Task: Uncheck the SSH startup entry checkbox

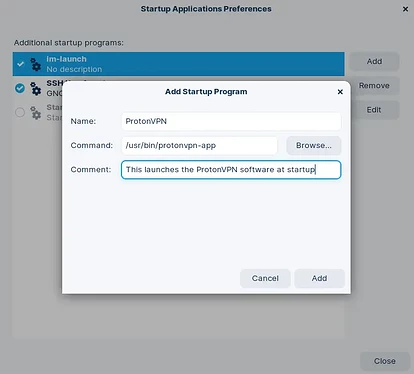Action: pyautogui.click(x=20, y=88)
